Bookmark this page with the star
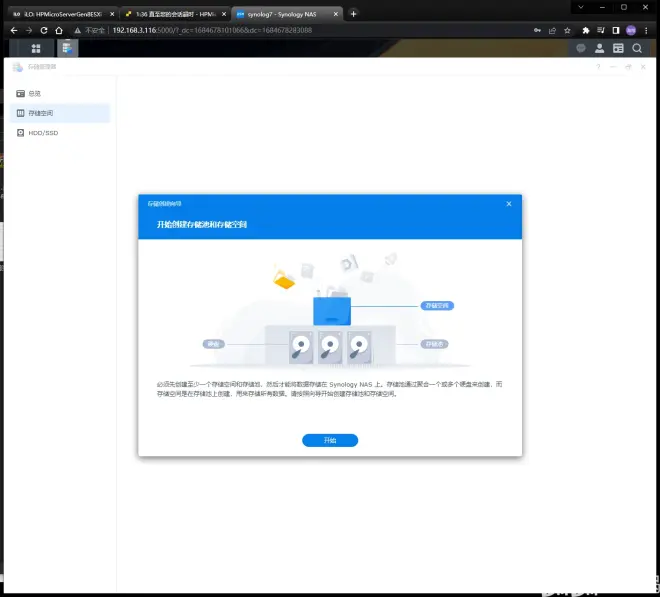 point(567,30)
